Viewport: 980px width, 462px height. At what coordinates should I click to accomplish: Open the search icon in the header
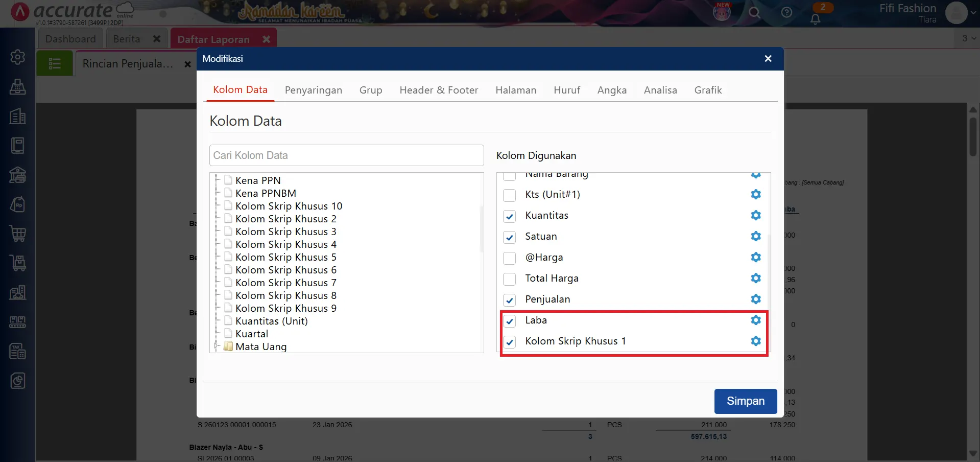(x=755, y=13)
